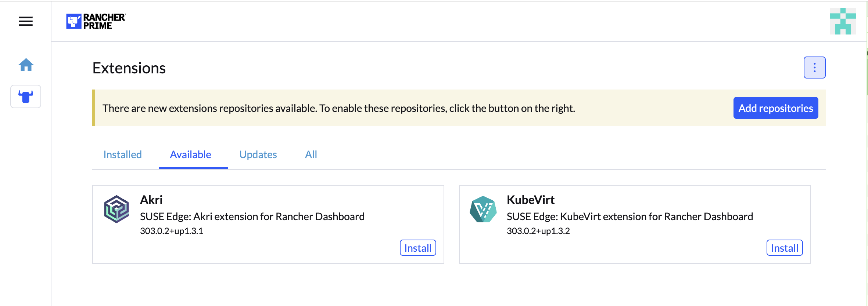The width and height of the screenshot is (868, 306).
Task: Open the hamburger navigation menu
Action: 25,22
